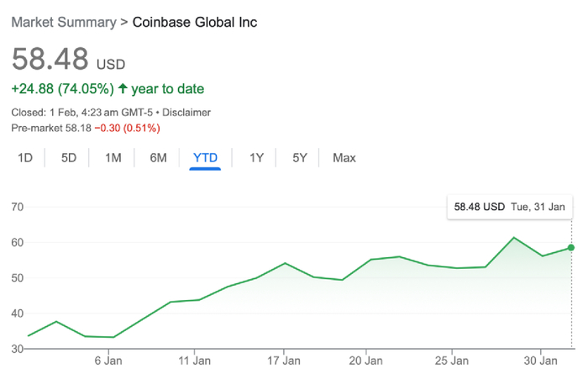Click the active YTD tab
The image size is (588, 374).
pyautogui.click(x=205, y=157)
